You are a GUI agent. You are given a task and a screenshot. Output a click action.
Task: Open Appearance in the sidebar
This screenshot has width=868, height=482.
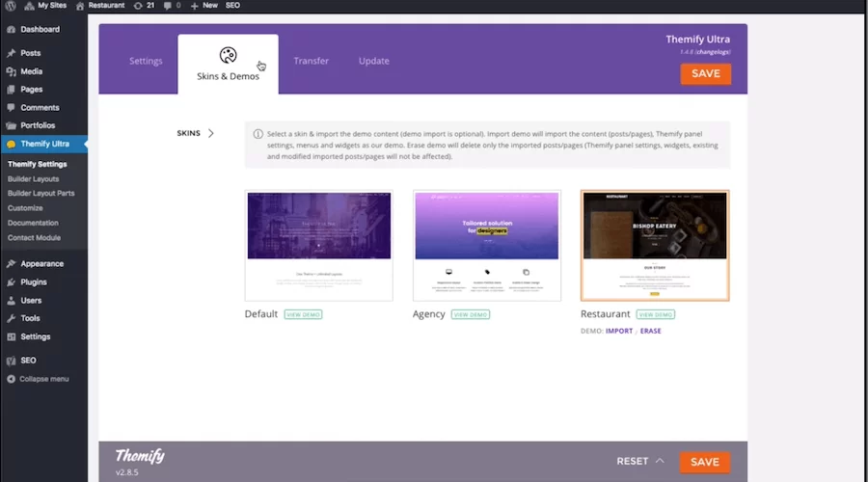point(43,264)
